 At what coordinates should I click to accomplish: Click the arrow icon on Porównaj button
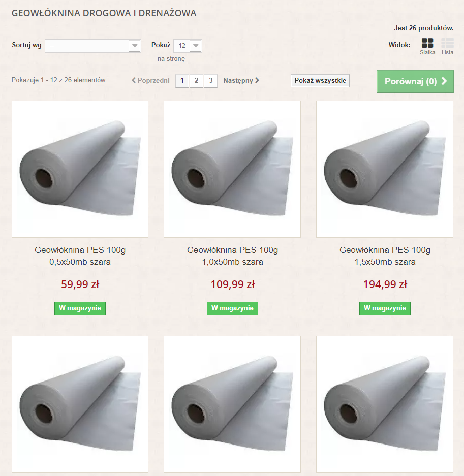pyautogui.click(x=444, y=81)
